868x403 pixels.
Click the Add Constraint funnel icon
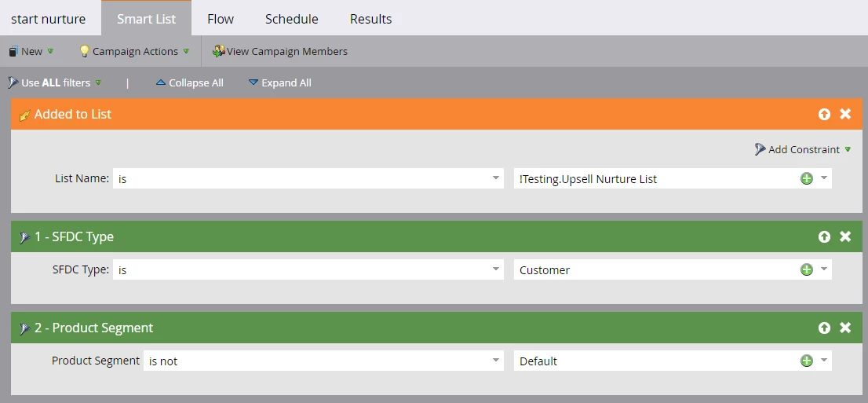[760, 149]
